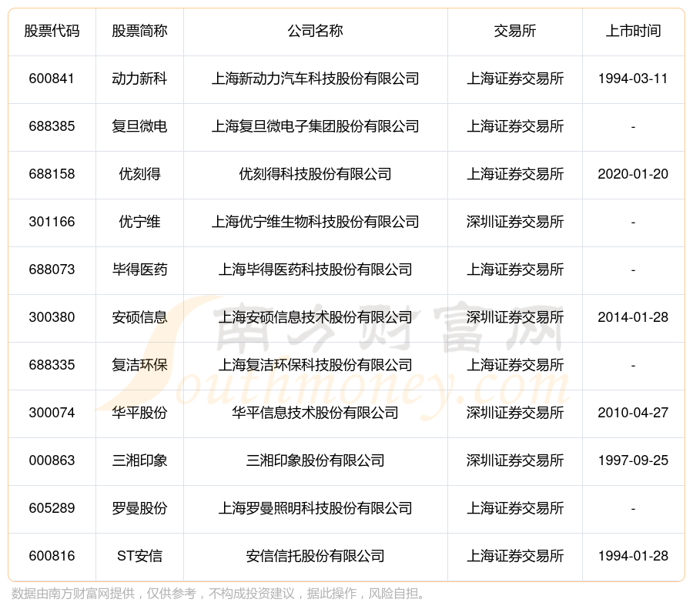Click listing date 1994-01-28
The height and width of the screenshot is (616, 693).
[x=633, y=556]
